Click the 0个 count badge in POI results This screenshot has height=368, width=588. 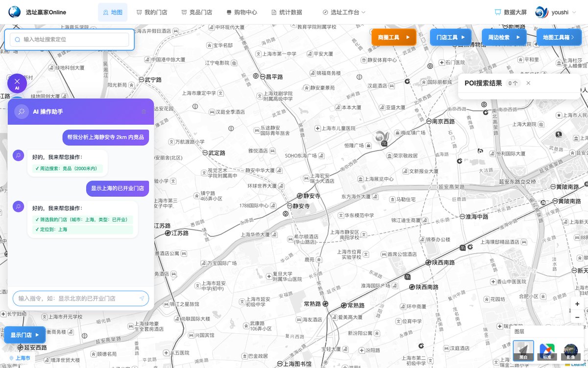[x=513, y=83]
